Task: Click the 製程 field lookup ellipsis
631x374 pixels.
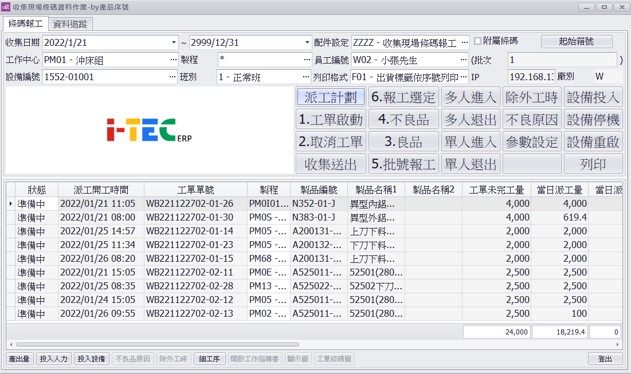Action: click(307, 60)
